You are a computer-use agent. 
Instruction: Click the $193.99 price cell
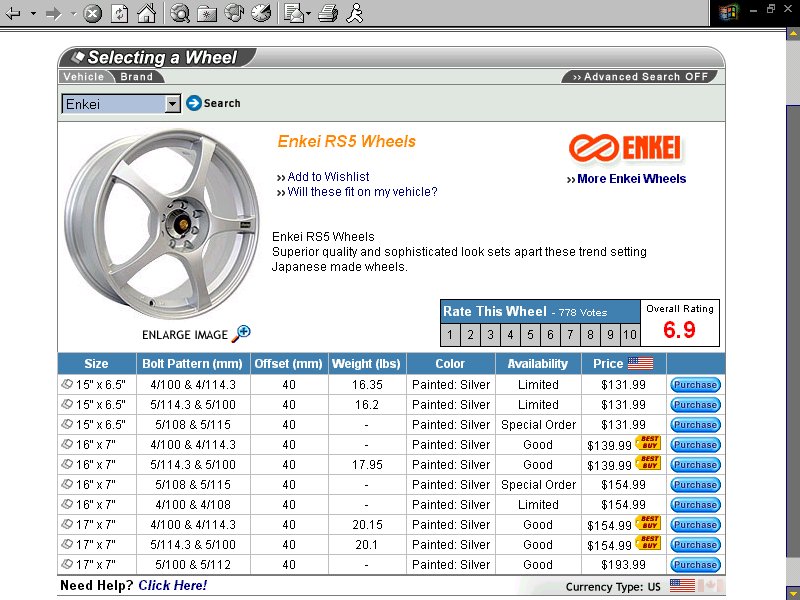coord(623,565)
